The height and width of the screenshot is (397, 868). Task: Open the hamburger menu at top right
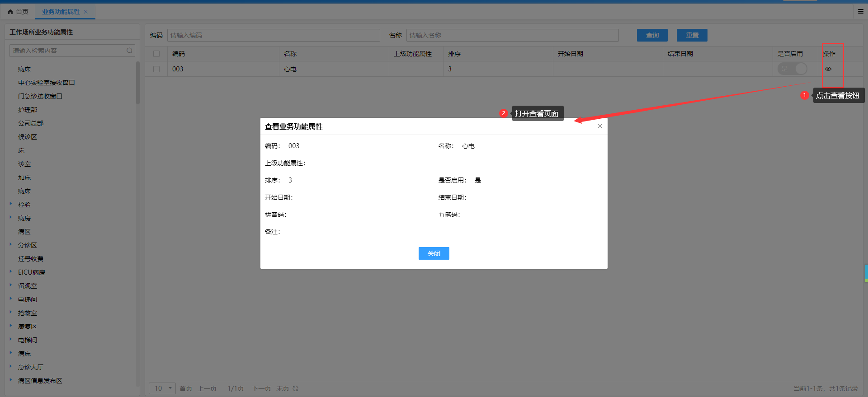click(860, 11)
